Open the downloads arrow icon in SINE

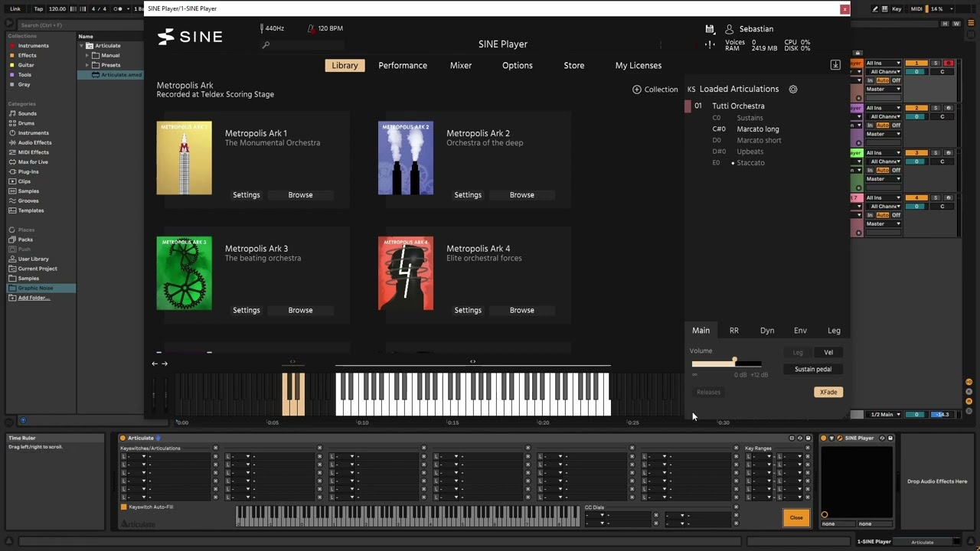(835, 65)
